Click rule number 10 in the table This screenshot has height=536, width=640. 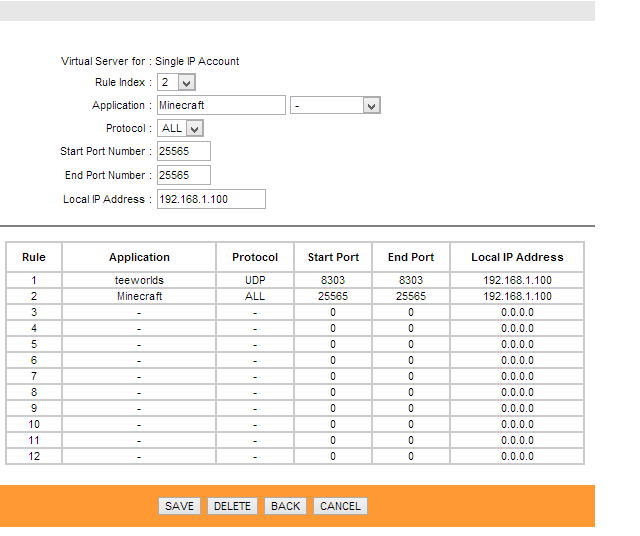pos(34,424)
